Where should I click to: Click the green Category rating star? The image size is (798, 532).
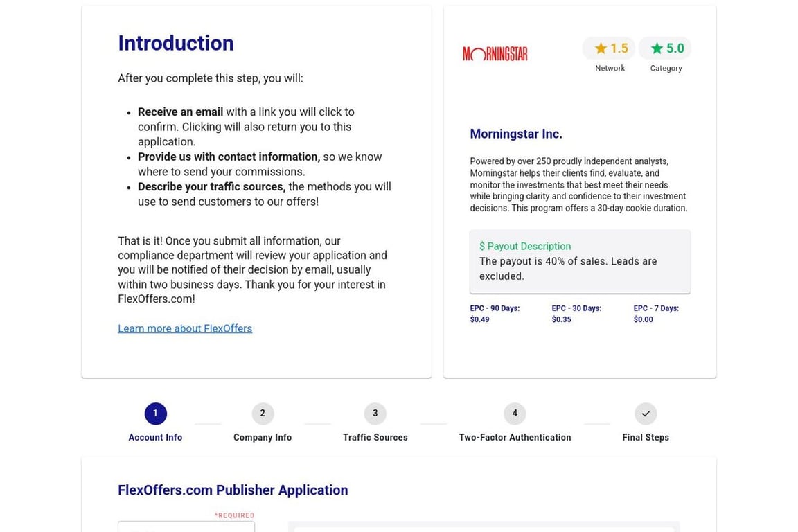click(657, 48)
